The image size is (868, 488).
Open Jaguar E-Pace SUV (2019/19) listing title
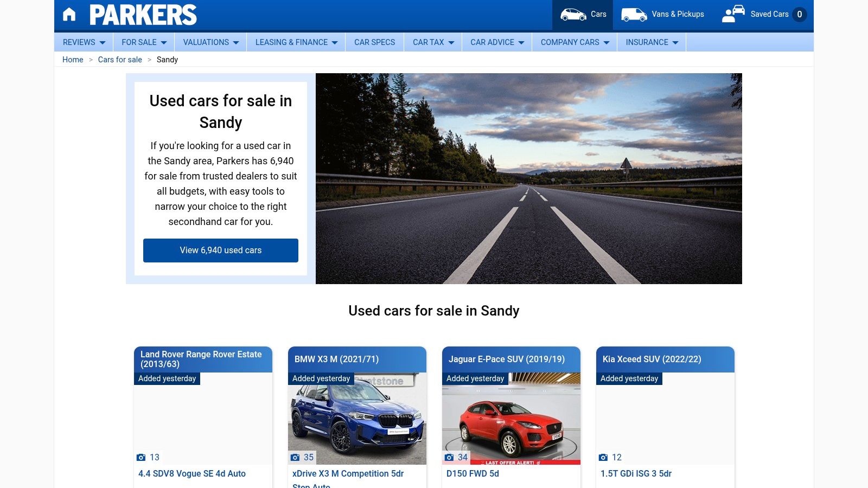click(507, 359)
